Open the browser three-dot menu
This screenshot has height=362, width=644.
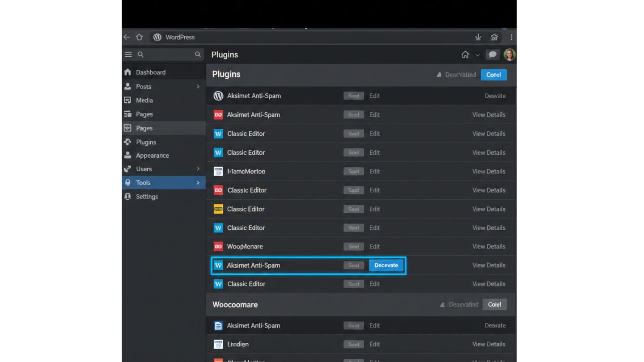511,37
